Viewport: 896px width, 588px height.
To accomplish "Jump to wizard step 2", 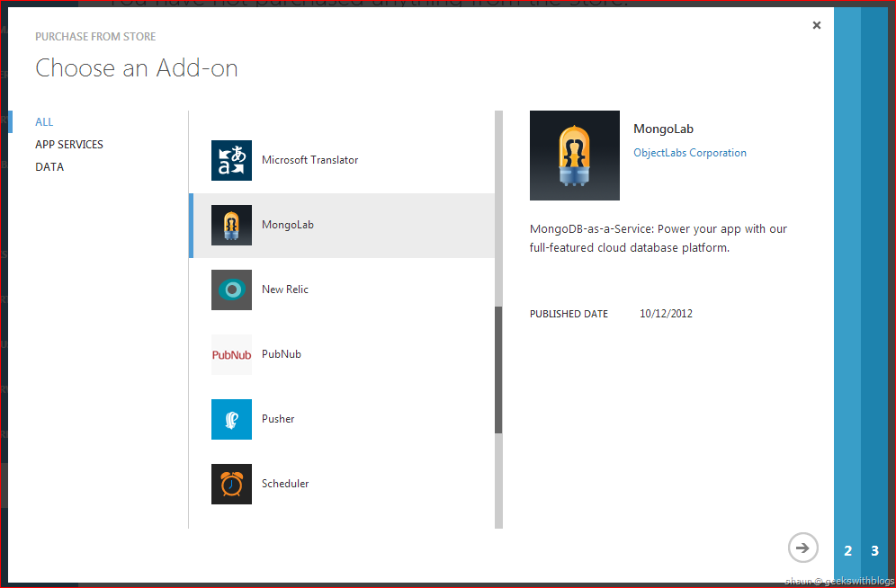I will pos(848,551).
